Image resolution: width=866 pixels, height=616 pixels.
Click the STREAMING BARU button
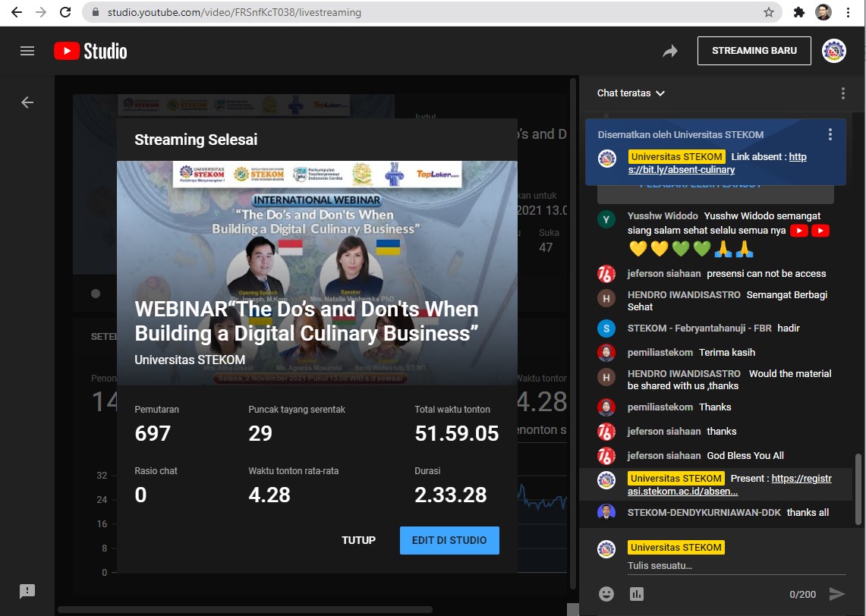[x=754, y=51]
